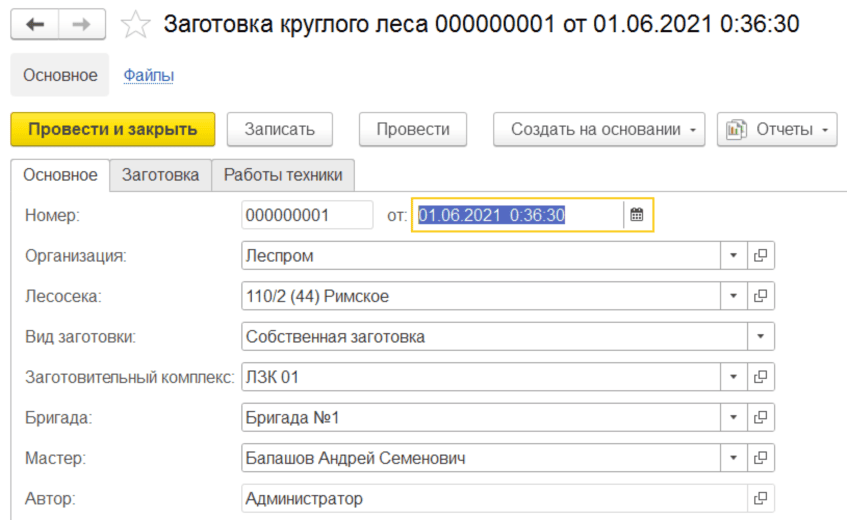This screenshot has width=847, height=520.
Task: Click Провести и закрыть button
Action: coord(113,130)
